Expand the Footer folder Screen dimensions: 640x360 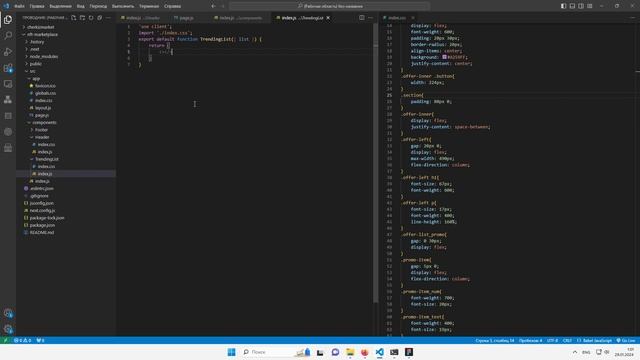[x=41, y=130]
